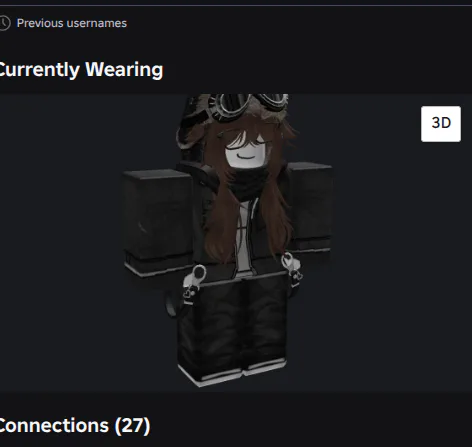
Task: Open the Connections (27) section
Action: click(75, 425)
